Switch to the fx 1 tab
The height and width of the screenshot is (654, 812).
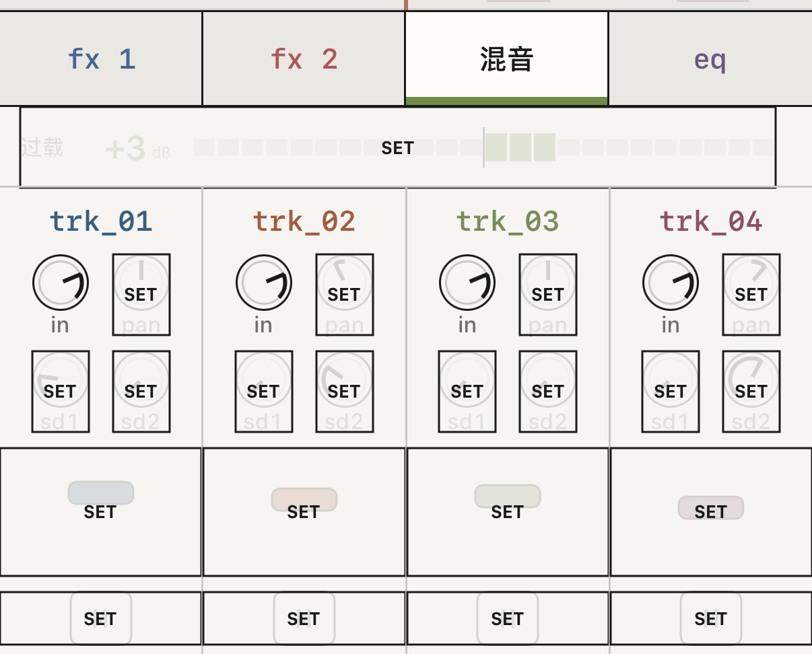click(x=101, y=59)
